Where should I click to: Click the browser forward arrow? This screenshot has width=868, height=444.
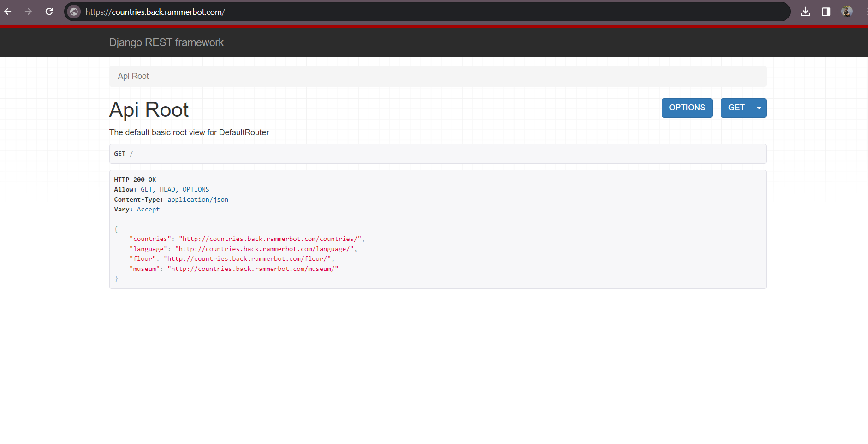(29, 12)
